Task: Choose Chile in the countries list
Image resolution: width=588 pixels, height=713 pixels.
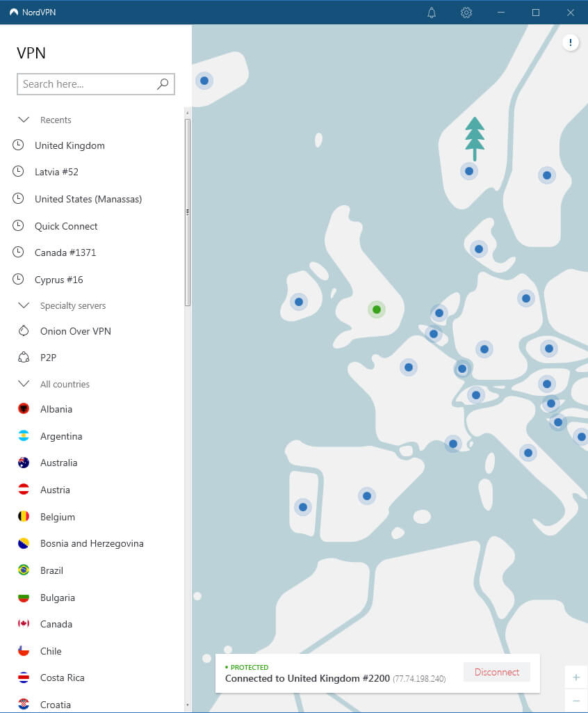Action: tap(51, 651)
